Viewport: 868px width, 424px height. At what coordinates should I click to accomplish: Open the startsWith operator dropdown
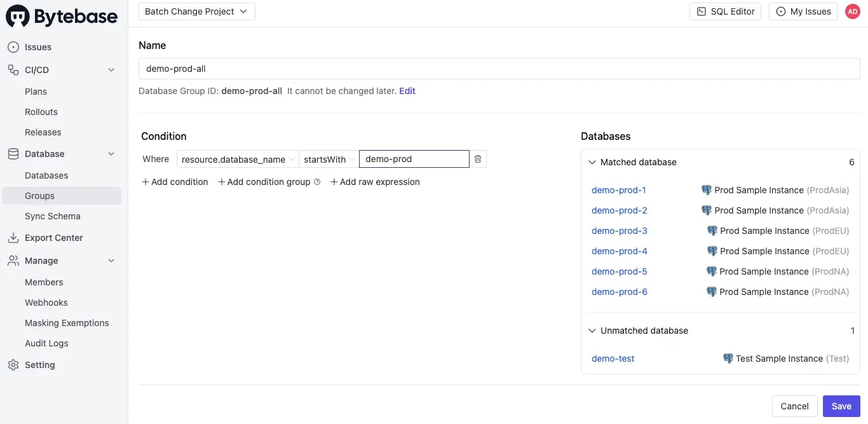[x=327, y=159]
